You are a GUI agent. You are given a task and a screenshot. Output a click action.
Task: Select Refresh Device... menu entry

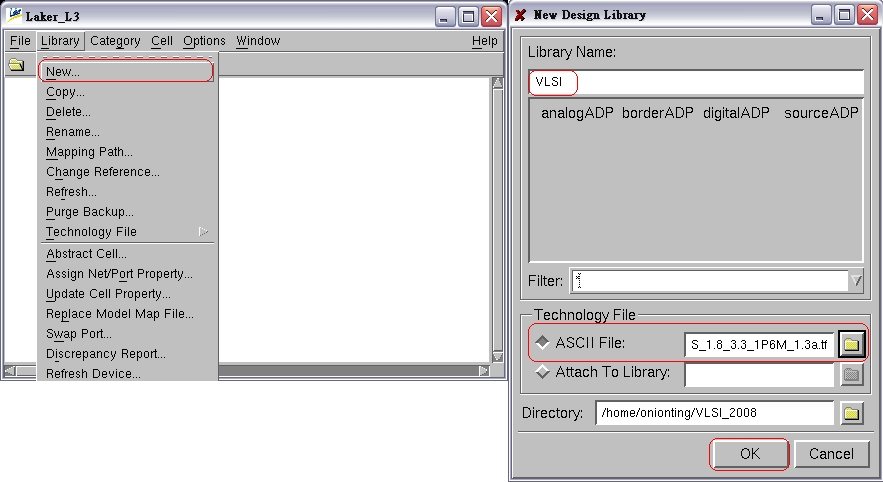coord(126,373)
